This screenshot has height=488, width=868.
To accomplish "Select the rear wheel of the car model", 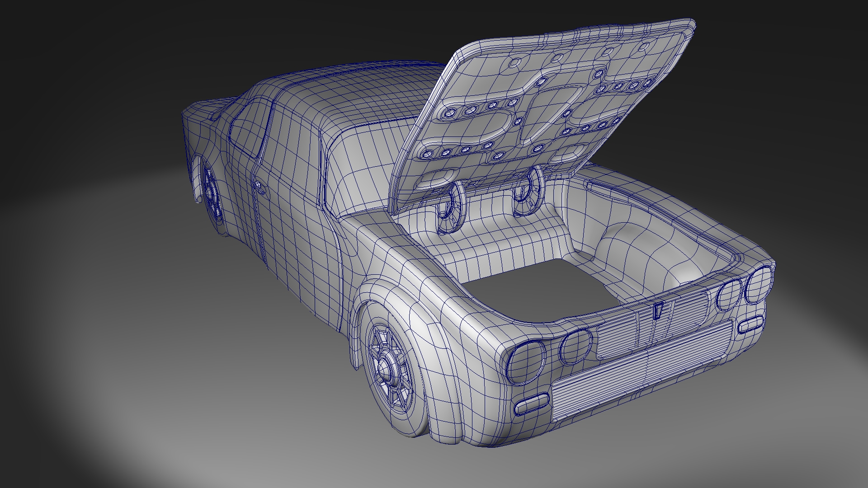I will (x=212, y=197).
